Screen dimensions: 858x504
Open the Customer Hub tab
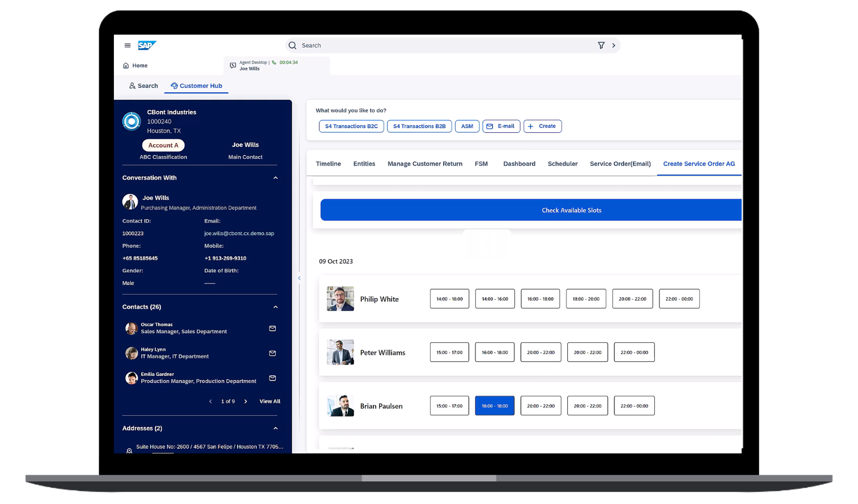(197, 86)
